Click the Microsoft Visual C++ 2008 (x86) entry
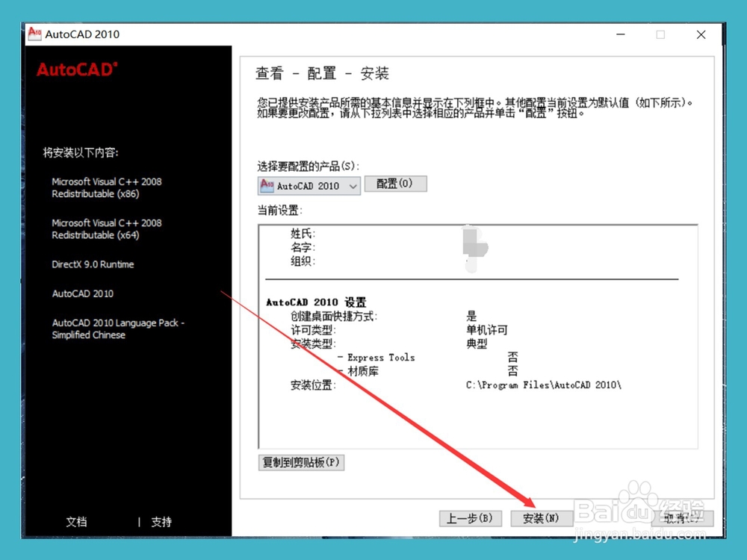This screenshot has height=560, width=747. tap(107, 187)
